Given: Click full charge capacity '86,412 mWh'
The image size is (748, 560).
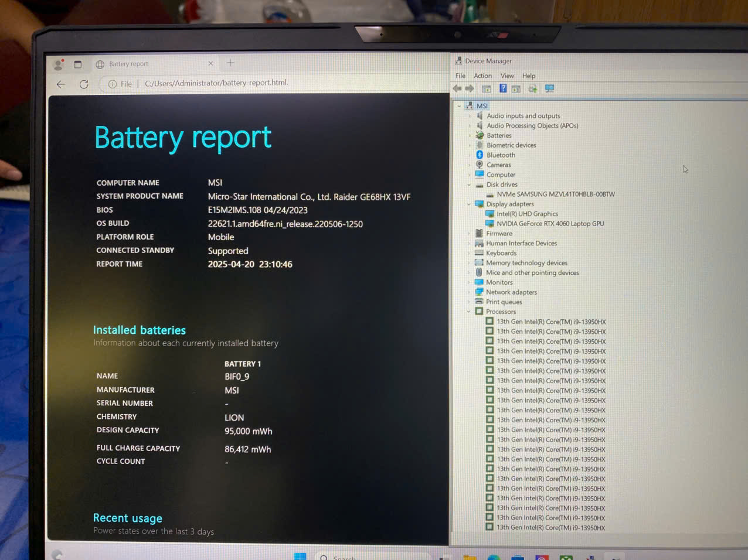Looking at the screenshot, I should [247, 449].
